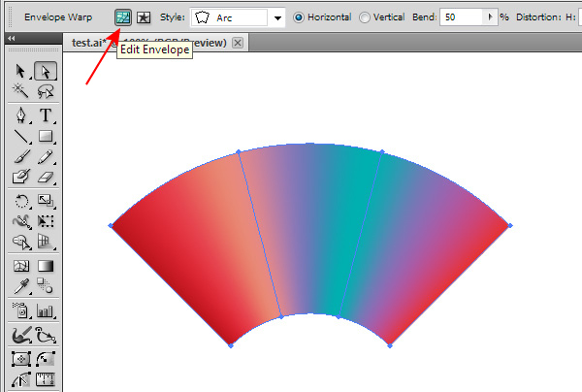
Task: Click the Envelope Warp label
Action: 58,17
